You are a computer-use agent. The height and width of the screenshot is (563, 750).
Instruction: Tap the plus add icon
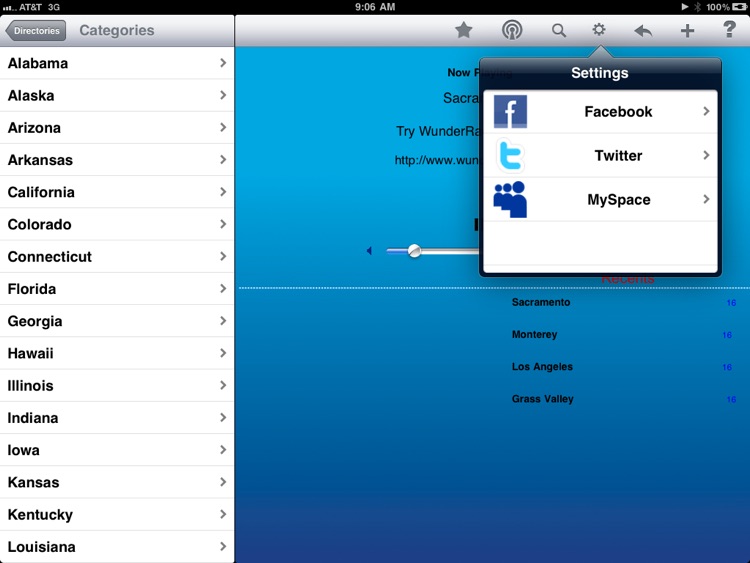(x=687, y=31)
